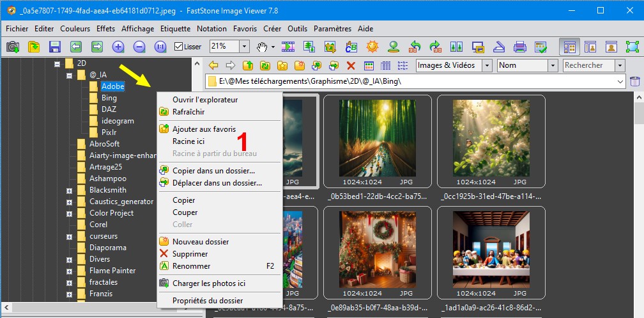The height and width of the screenshot is (318, 644).
Task: Expand the Caustics_generator folder
Action: 69,202
